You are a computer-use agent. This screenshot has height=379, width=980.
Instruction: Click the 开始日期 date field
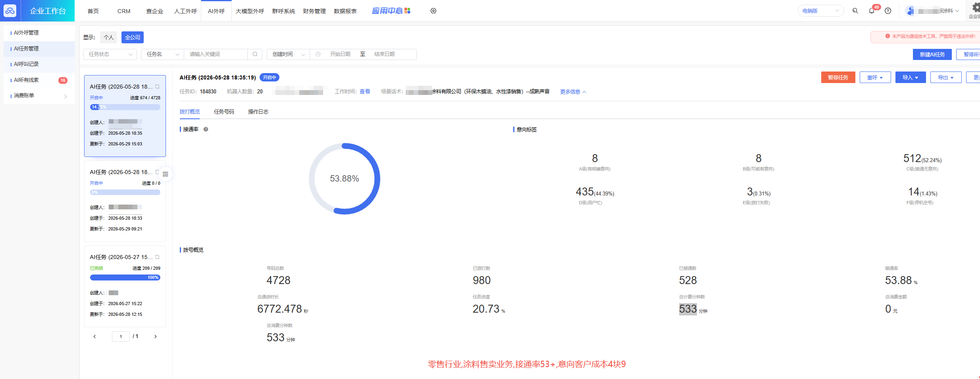[340, 54]
